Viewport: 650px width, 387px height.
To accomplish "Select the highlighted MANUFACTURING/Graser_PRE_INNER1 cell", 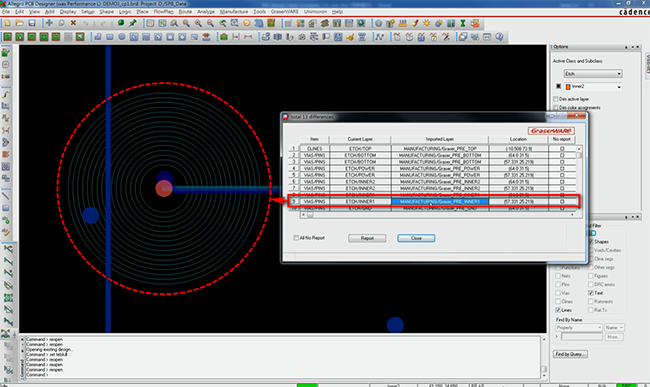I will (440, 202).
